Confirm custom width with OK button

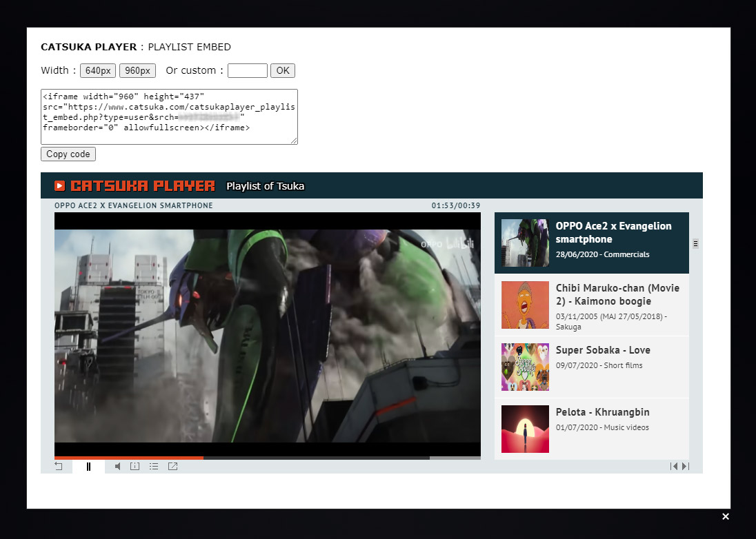coord(283,71)
